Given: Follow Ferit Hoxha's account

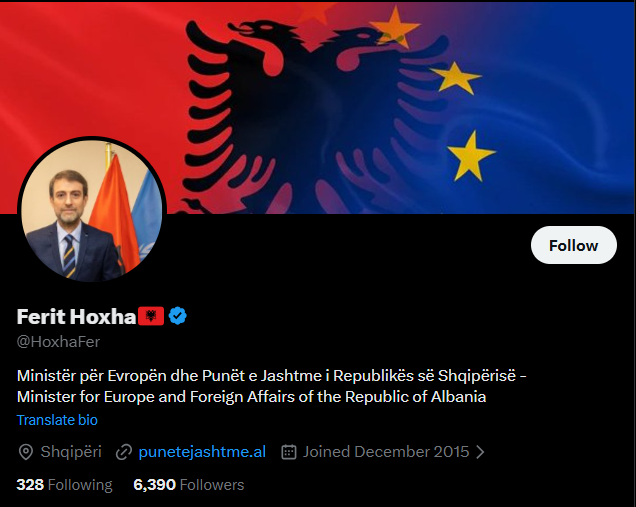Looking at the screenshot, I should point(574,245).
